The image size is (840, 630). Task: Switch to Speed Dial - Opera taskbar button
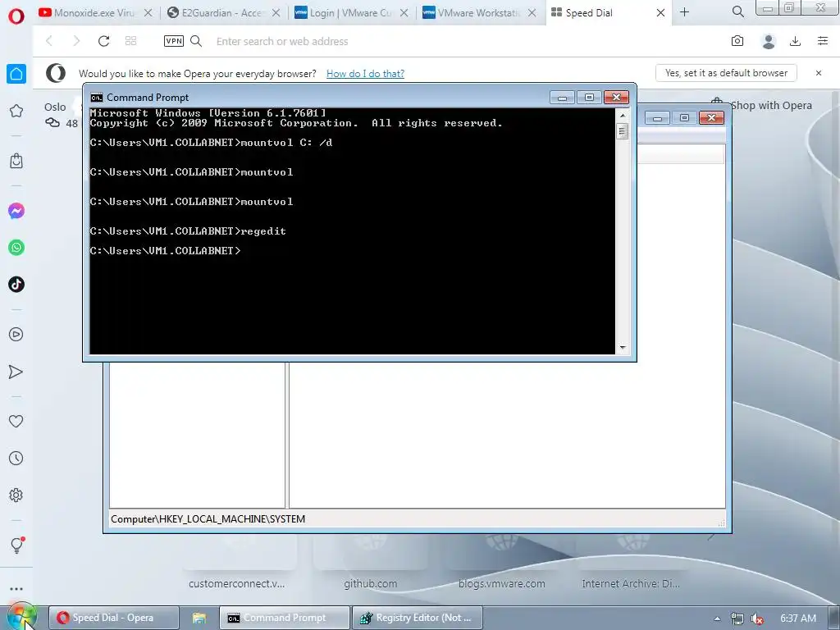pyautogui.click(x=113, y=618)
